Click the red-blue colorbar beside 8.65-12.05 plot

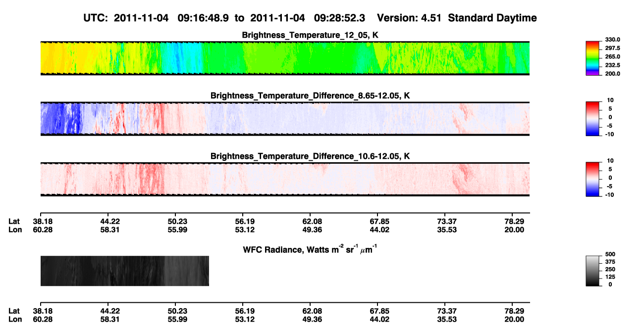tap(593, 118)
